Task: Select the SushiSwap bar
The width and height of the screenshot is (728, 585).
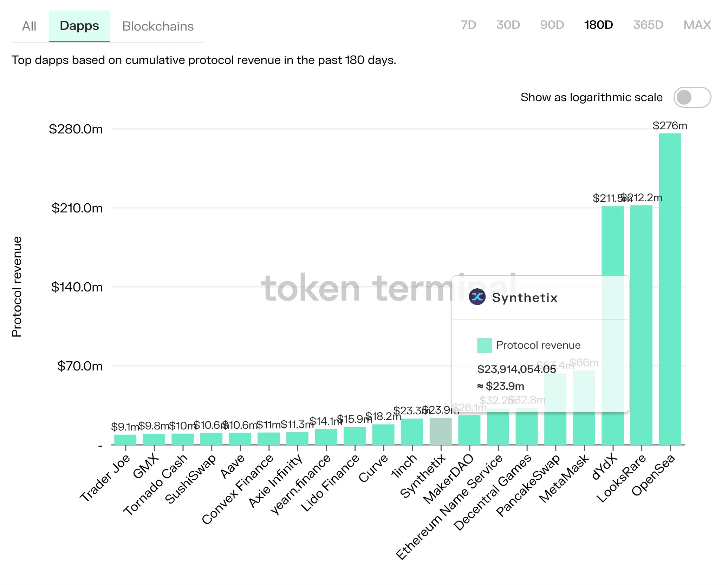Action: (x=212, y=439)
